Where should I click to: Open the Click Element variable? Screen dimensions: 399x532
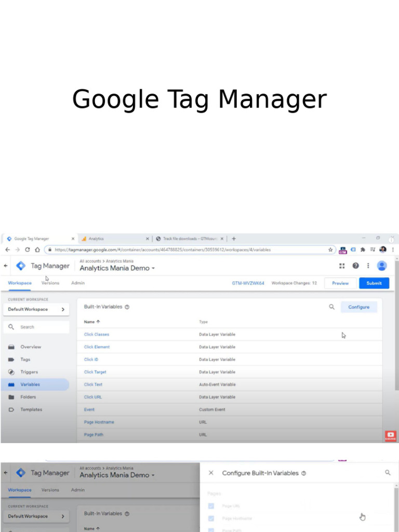click(97, 347)
